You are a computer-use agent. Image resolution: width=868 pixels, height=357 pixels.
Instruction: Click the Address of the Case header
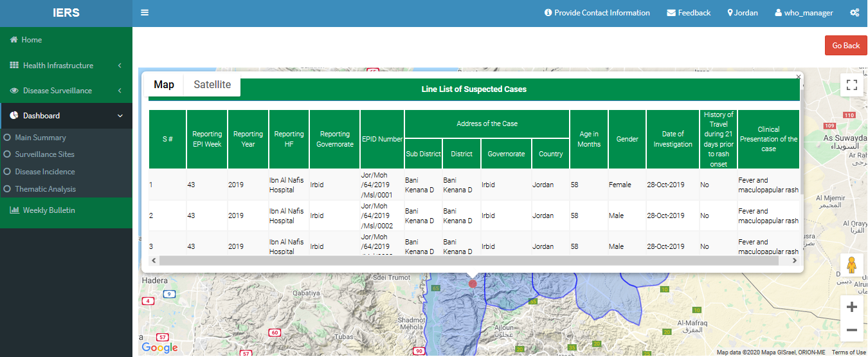pos(487,124)
